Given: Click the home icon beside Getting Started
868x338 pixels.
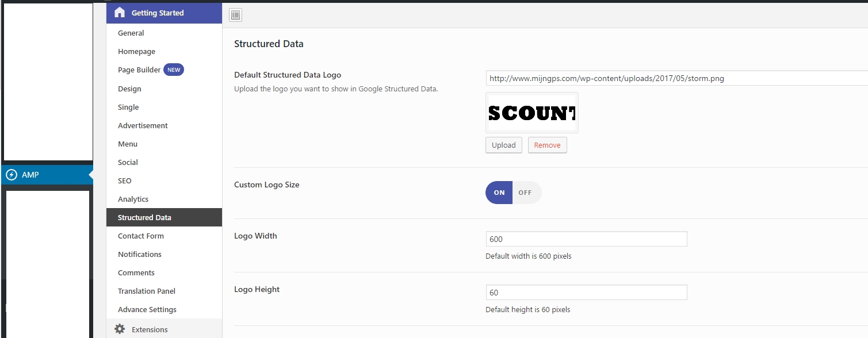Looking at the screenshot, I should click(x=120, y=12).
